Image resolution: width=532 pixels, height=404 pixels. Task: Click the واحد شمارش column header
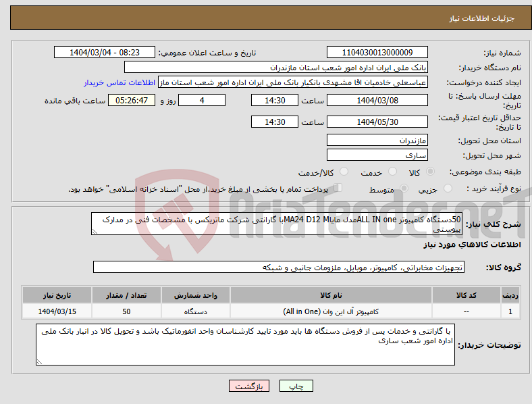point(196,295)
